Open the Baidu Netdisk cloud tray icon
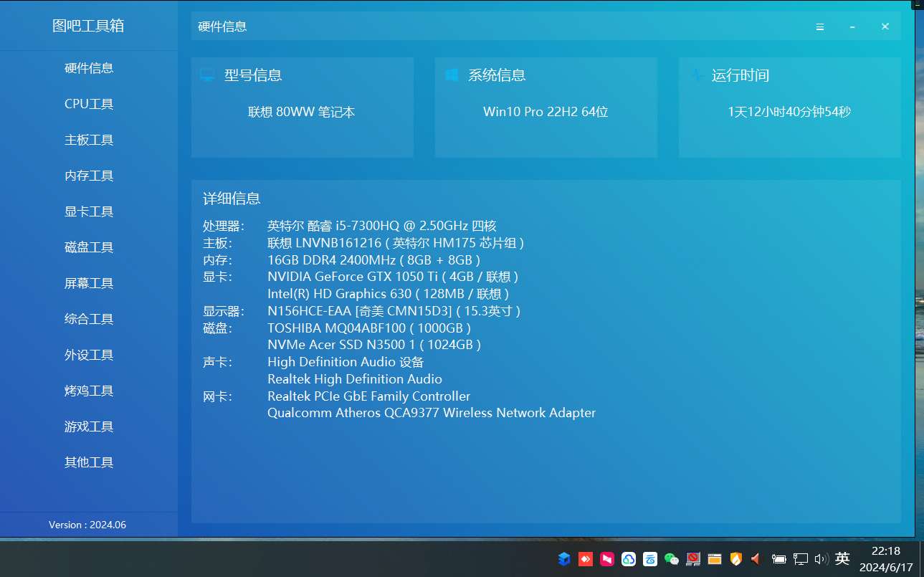The image size is (924, 577). pyautogui.click(x=629, y=559)
